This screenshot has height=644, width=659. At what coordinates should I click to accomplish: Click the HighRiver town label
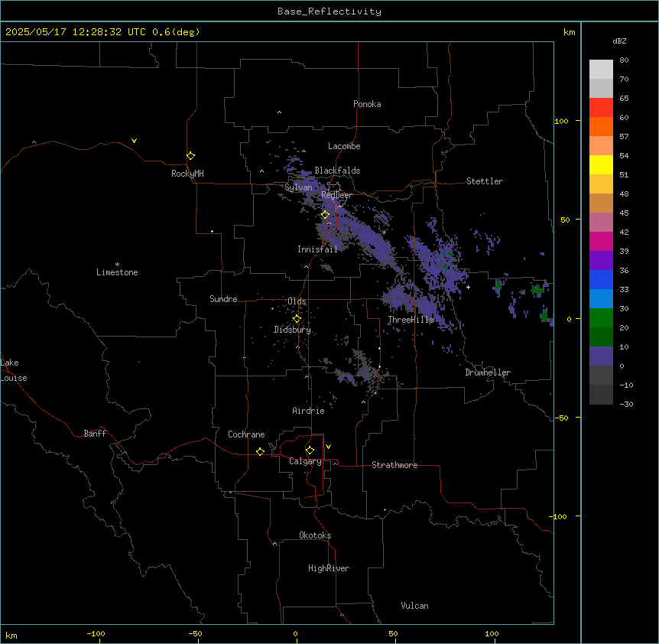(329, 568)
